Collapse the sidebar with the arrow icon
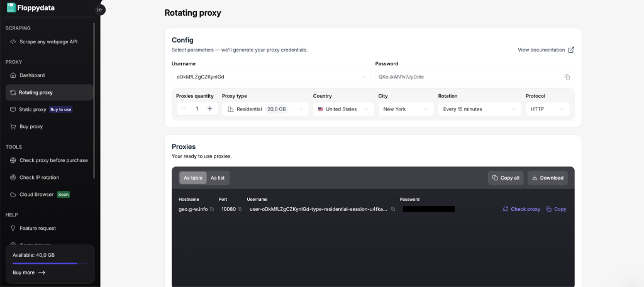The width and height of the screenshot is (644, 287). (99, 9)
